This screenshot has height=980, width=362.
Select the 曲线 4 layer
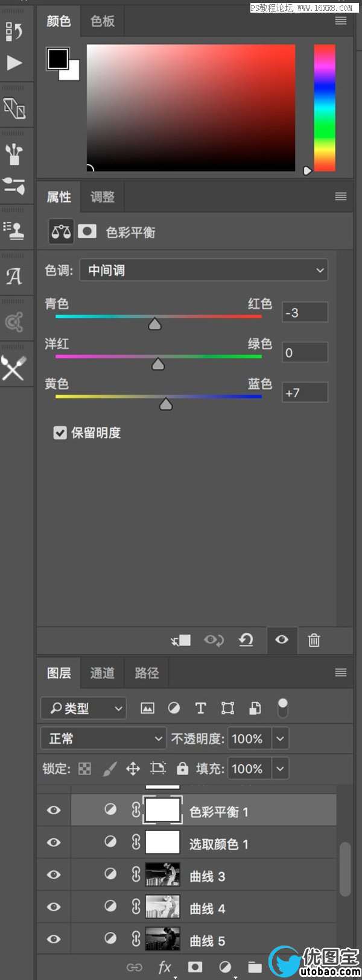[x=241, y=908]
